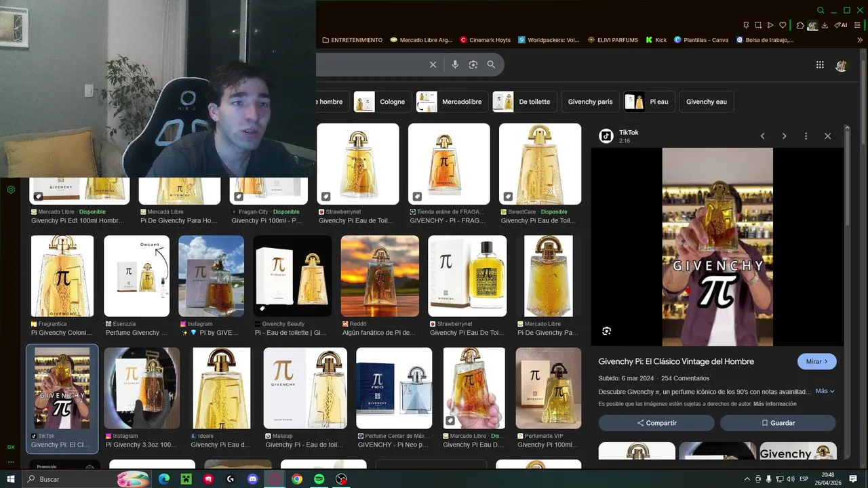Filter results by De toilette chip
868x488 pixels.
click(525, 102)
